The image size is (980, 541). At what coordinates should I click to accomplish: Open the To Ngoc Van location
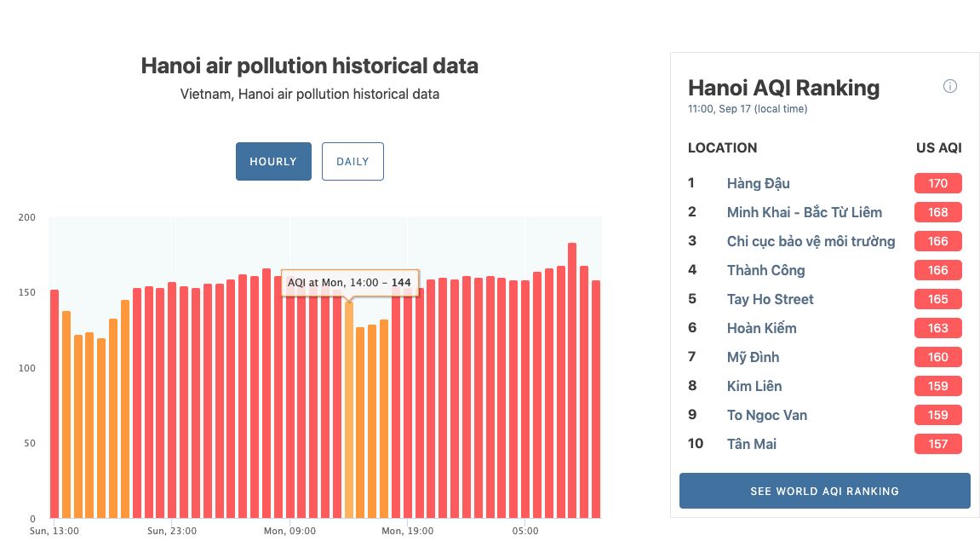point(766,415)
